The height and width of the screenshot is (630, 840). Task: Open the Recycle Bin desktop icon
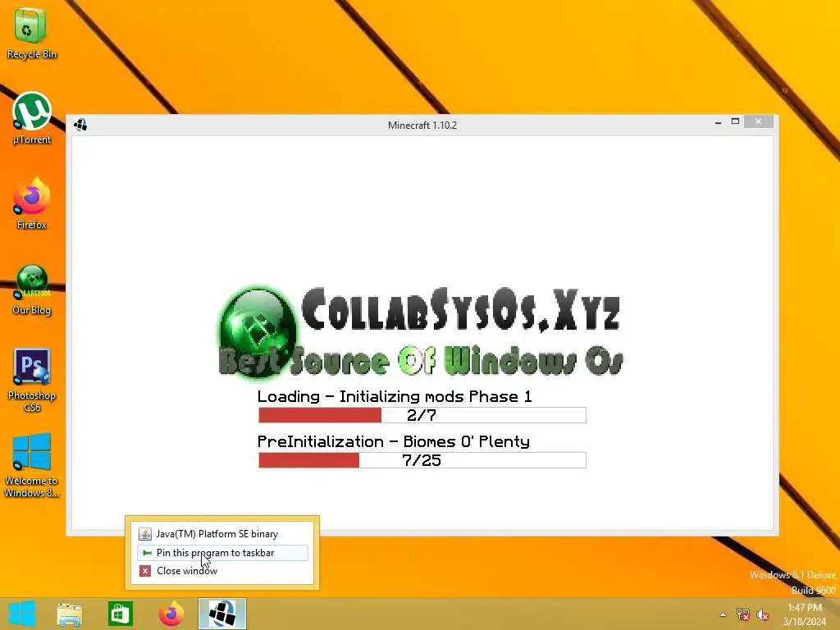coord(31,32)
